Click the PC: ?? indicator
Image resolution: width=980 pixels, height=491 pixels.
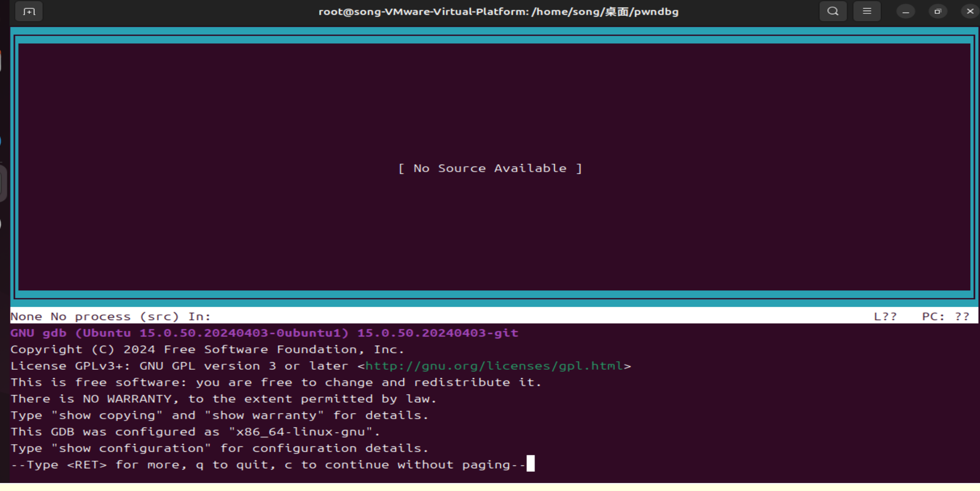[945, 317]
